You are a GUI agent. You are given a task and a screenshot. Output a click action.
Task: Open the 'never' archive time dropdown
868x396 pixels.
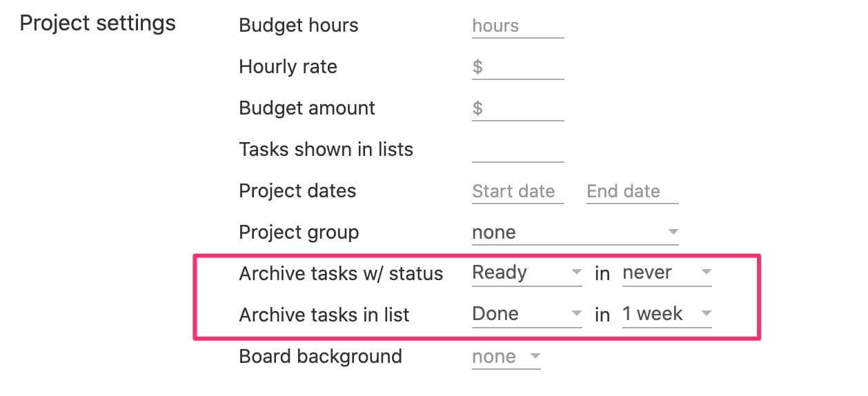coord(667,273)
